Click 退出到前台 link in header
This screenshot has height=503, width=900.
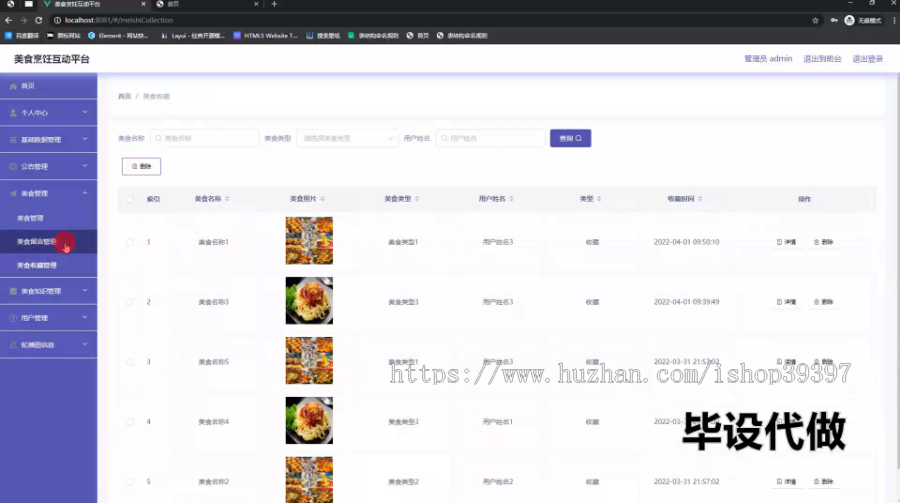point(822,59)
